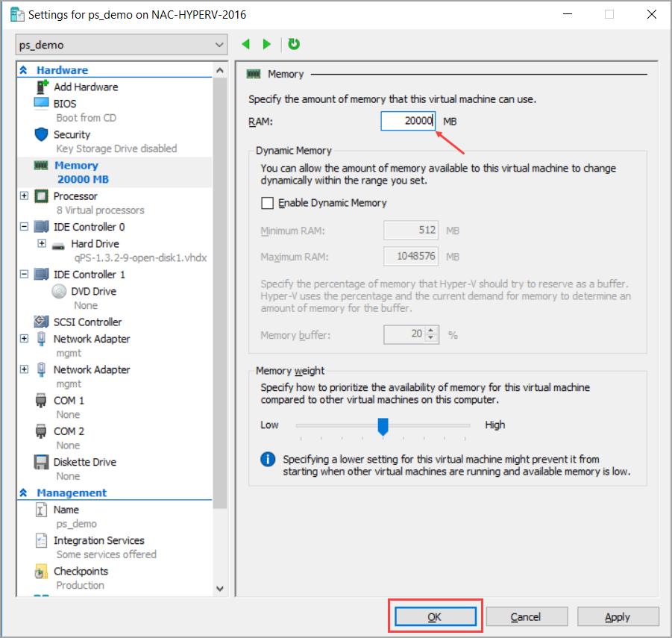Click the Processor icon

point(41,196)
